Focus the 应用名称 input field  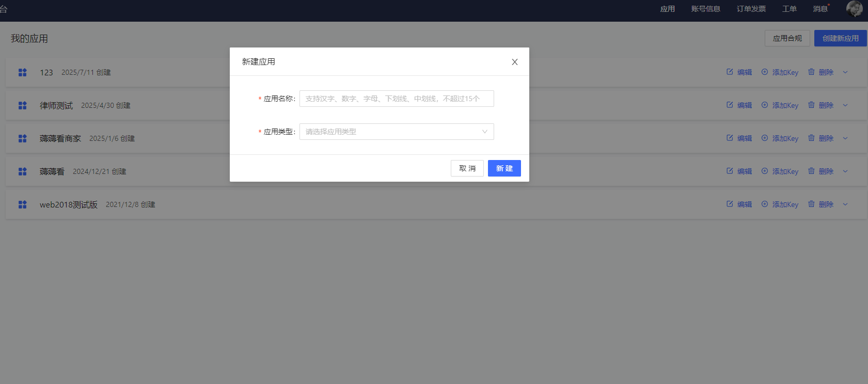pyautogui.click(x=397, y=99)
